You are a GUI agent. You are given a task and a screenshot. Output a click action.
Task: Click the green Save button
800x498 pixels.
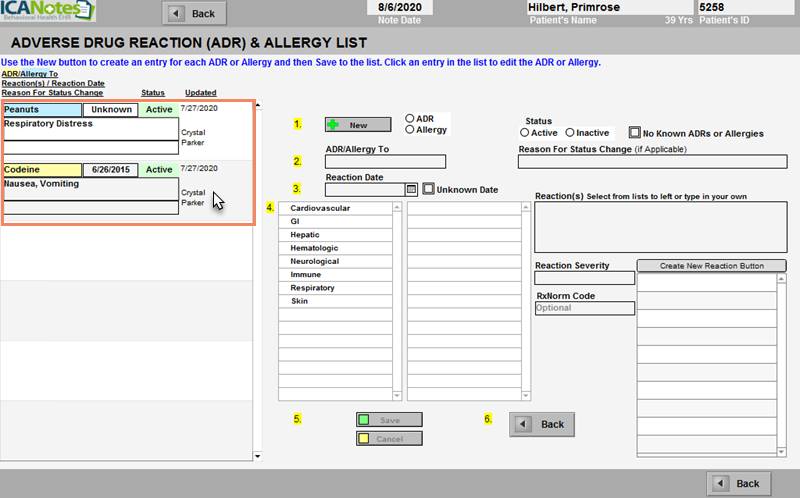click(388, 420)
